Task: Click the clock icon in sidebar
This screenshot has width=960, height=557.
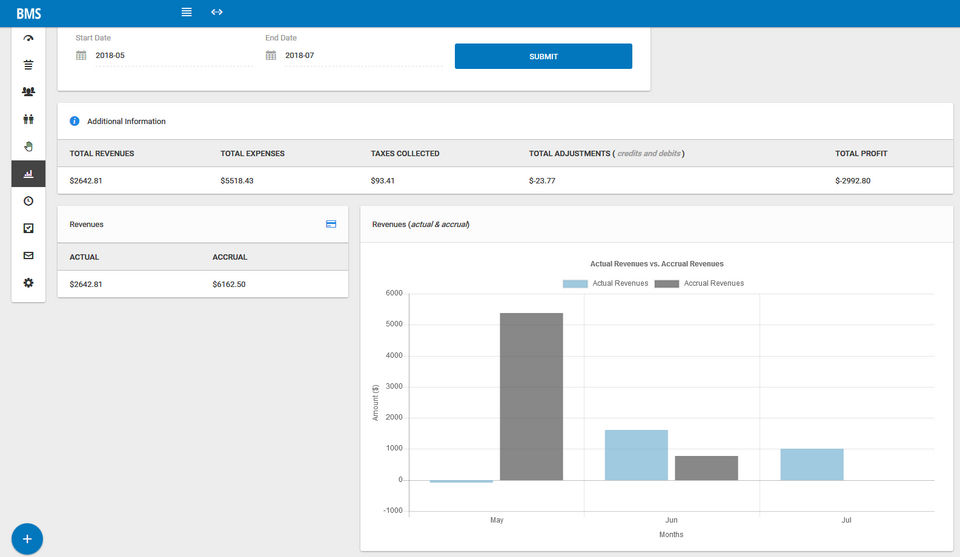Action: click(28, 201)
